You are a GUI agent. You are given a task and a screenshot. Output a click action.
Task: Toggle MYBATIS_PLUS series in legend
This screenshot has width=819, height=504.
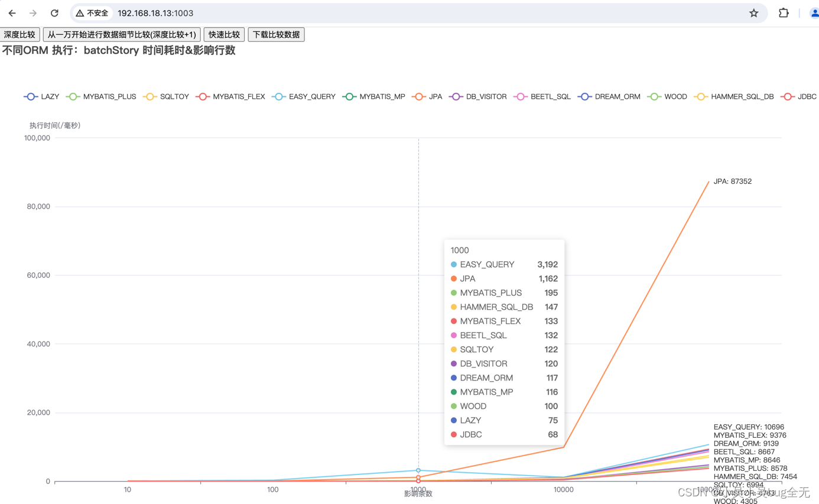[x=100, y=96]
